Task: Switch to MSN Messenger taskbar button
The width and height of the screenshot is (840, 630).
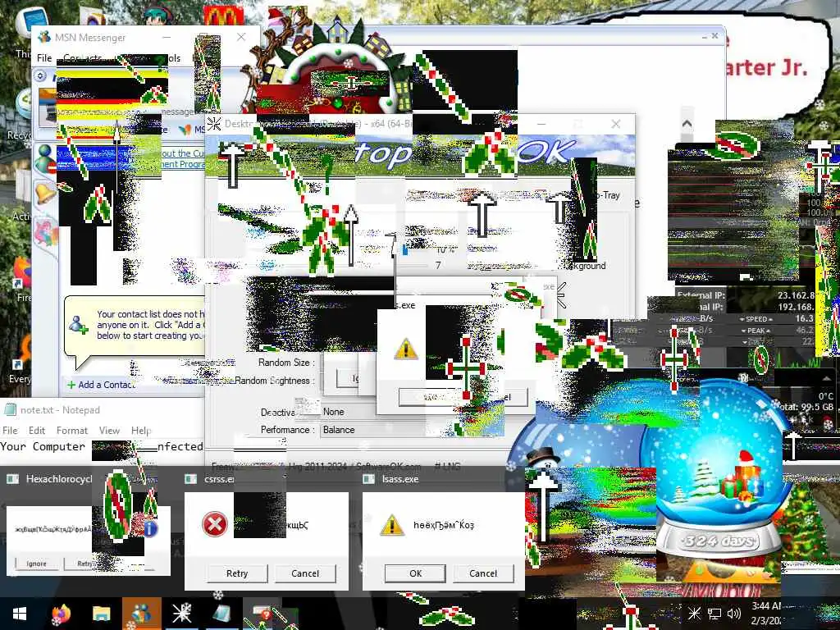Action: 141,614
